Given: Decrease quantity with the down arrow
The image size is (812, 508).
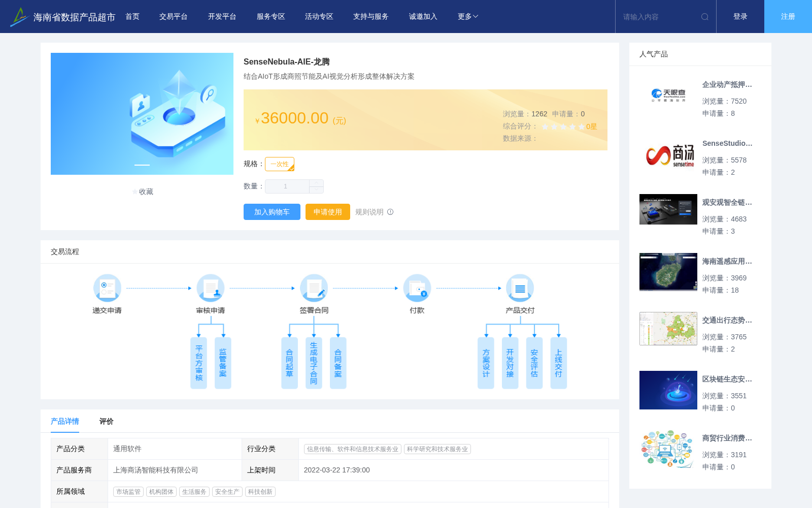Looking at the screenshot, I should coord(316,190).
